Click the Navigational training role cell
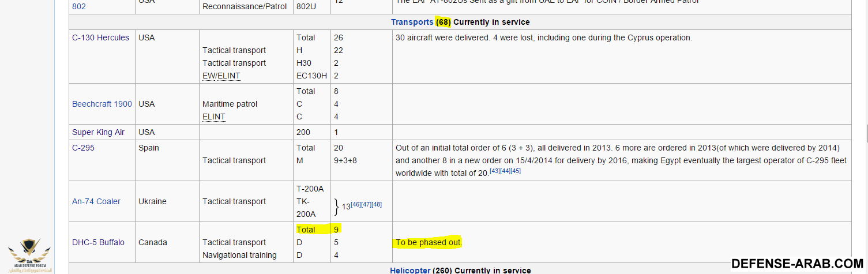Image resolution: width=868 pixels, height=274 pixels. (x=239, y=255)
